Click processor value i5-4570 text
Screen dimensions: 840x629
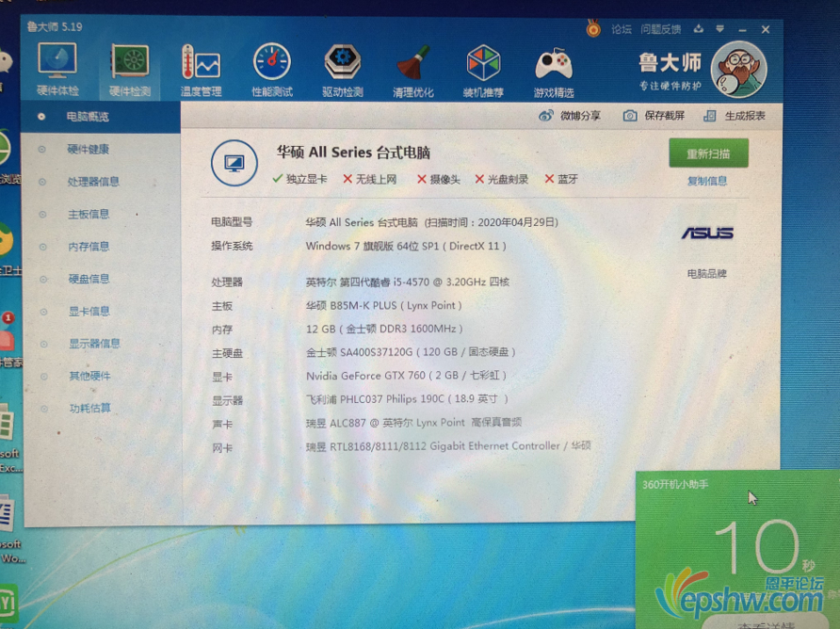407,282
